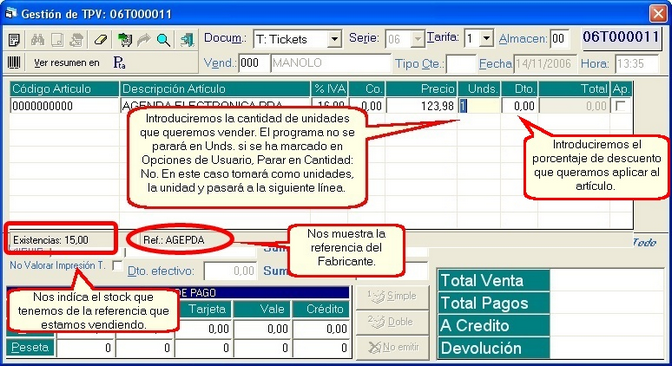Viewport: 672px width, 366px height.
Task: Toggle the Ap. checkbox in article row
Action: [x=620, y=105]
